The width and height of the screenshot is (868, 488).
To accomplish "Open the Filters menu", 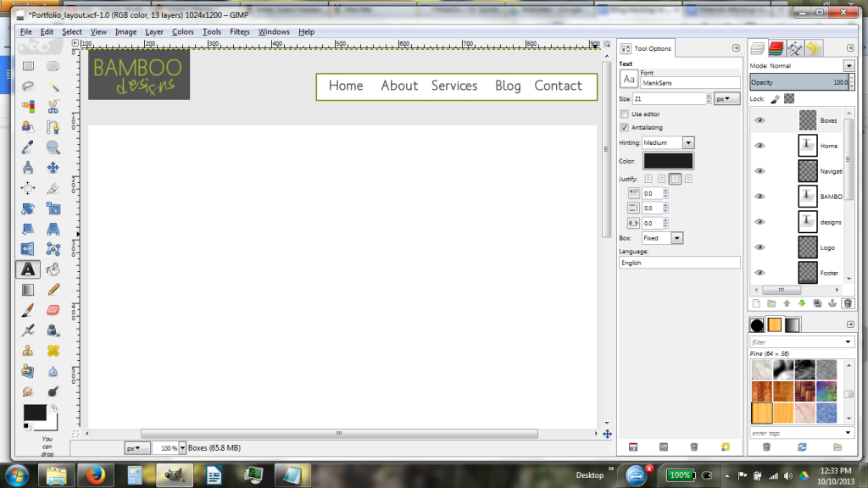I will point(239,31).
